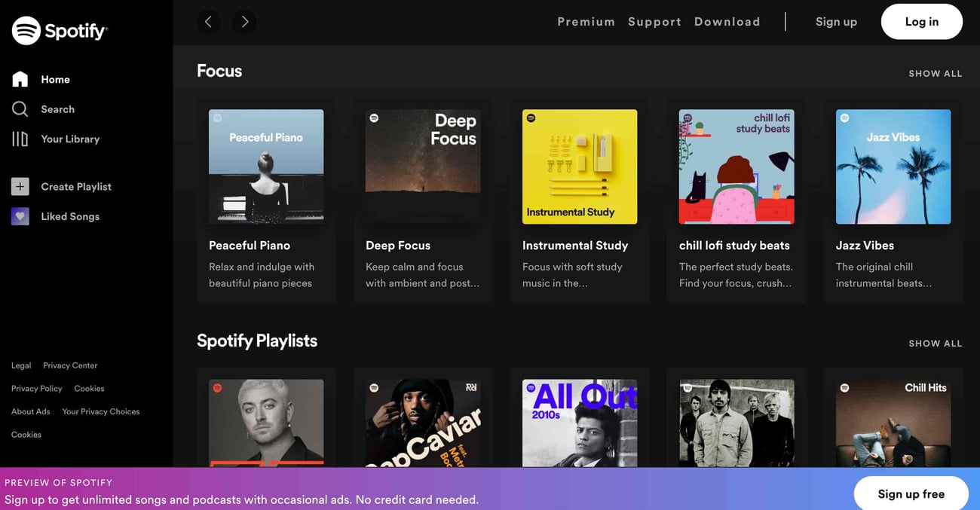Viewport: 980px width, 510px height.
Task: Open Search via magnifying glass icon
Action: point(20,109)
